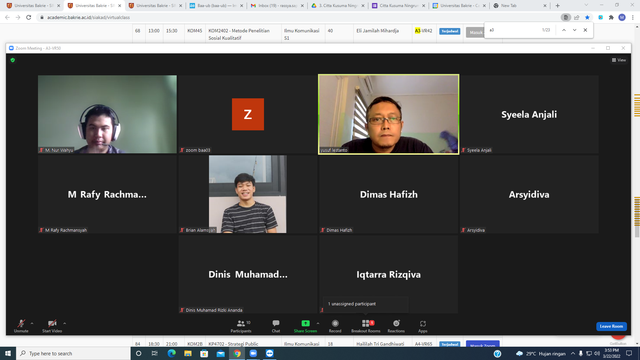Open the View layout menu in Zoom

[619, 60]
